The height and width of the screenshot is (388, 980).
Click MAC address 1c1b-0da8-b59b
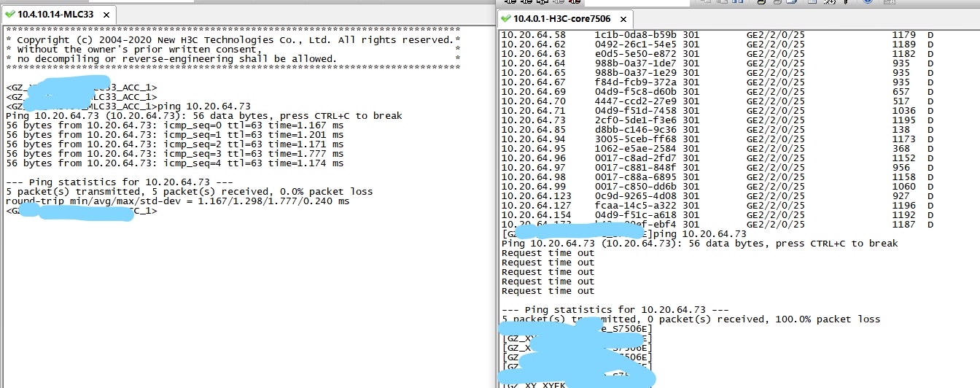tap(636, 35)
